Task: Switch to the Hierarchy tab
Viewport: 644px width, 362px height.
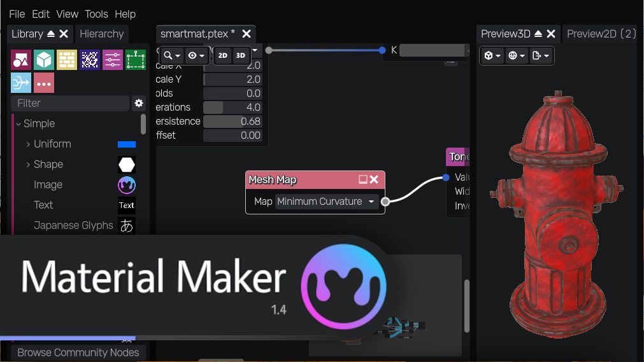Action: click(x=101, y=34)
